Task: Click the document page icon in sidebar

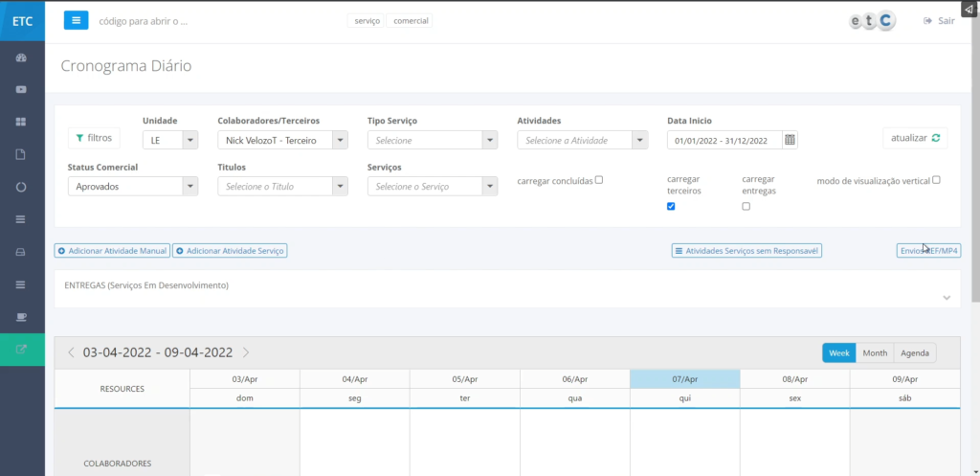Action: [21, 154]
